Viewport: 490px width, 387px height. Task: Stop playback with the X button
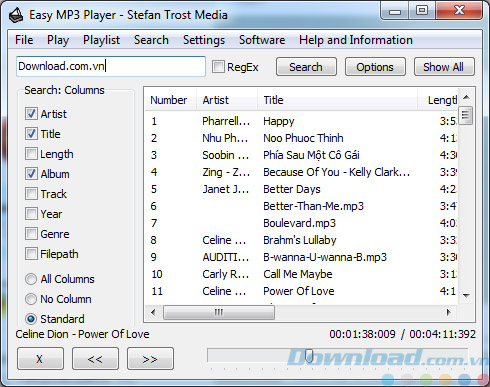(40, 359)
